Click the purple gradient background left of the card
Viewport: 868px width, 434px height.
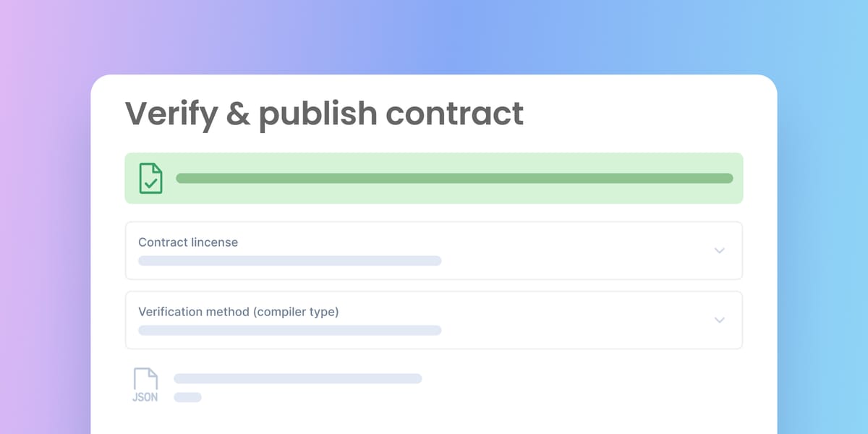pyautogui.click(x=43, y=253)
